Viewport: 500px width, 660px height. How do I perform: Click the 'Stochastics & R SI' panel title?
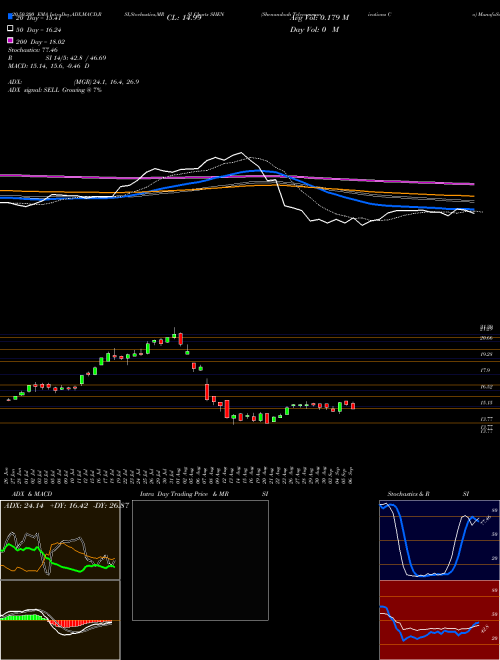[428, 494]
